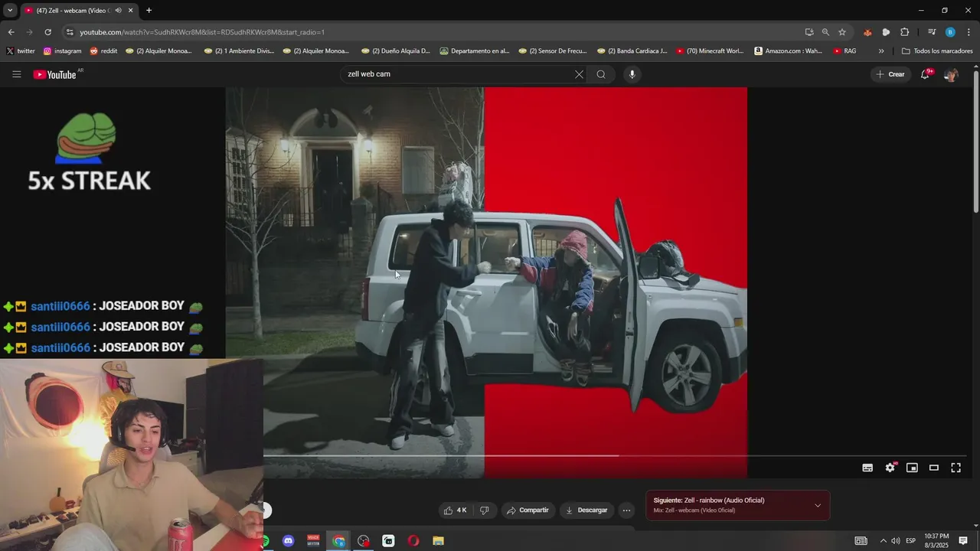Open the instagram bookmark

[x=63, y=51]
